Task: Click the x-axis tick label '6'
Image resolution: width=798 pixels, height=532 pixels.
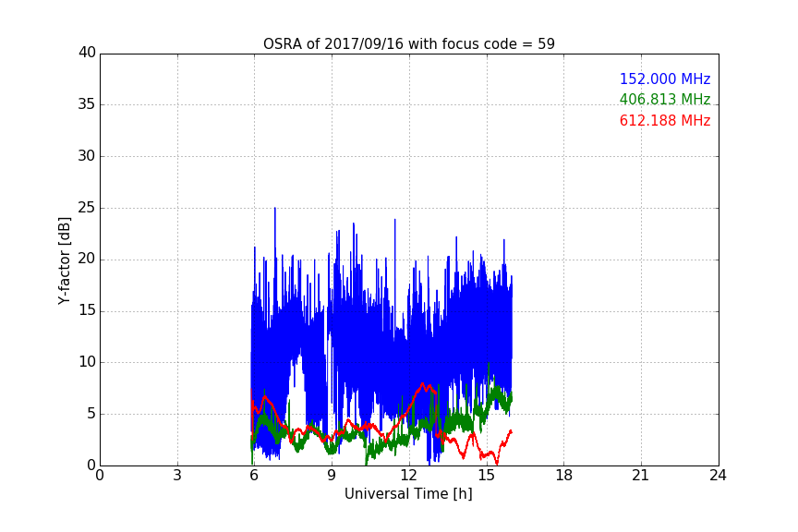Action: 254,476
